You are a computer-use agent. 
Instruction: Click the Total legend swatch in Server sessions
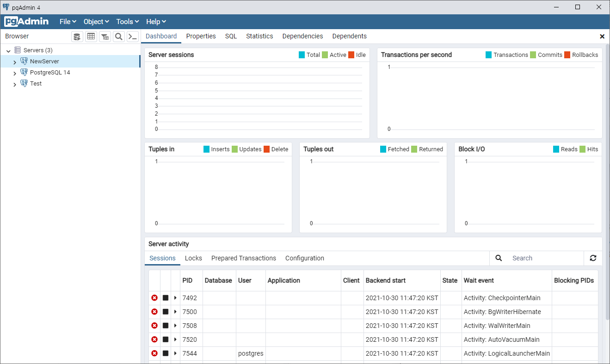[x=302, y=55]
